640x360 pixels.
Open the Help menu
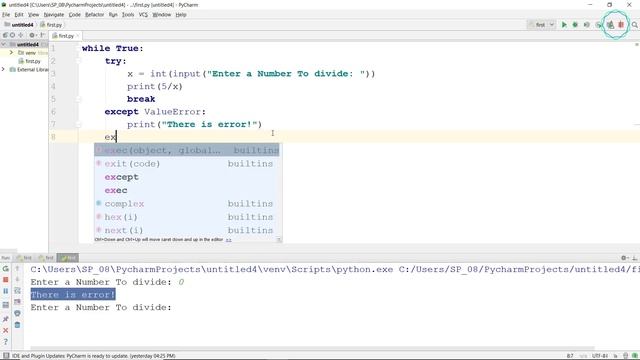click(181, 15)
